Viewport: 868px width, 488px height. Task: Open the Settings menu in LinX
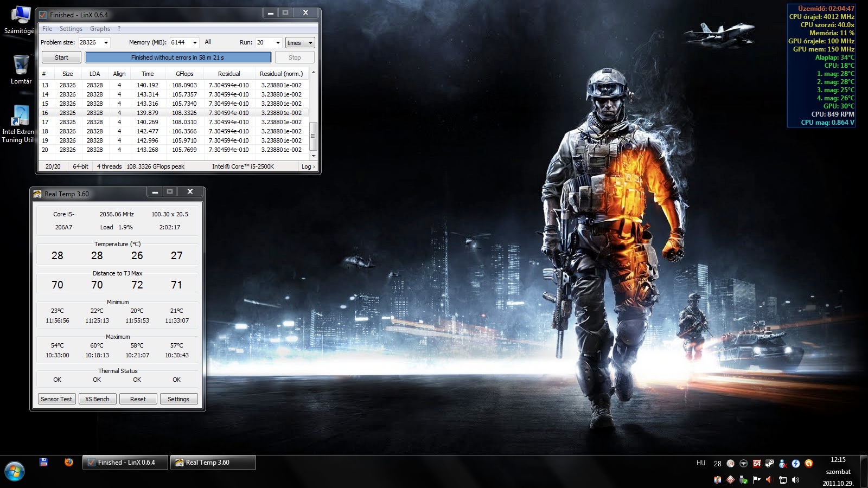pos(71,29)
